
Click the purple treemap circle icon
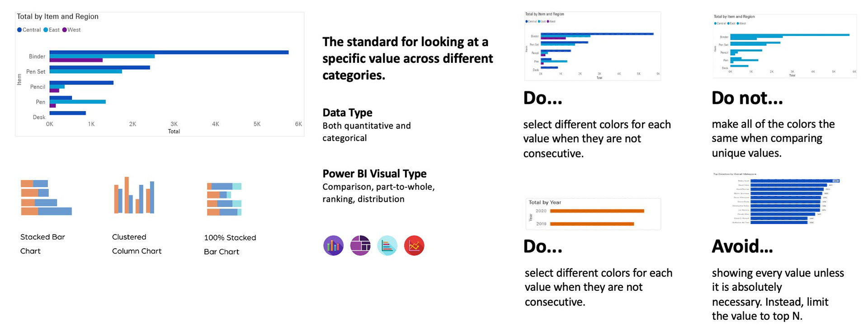360,246
